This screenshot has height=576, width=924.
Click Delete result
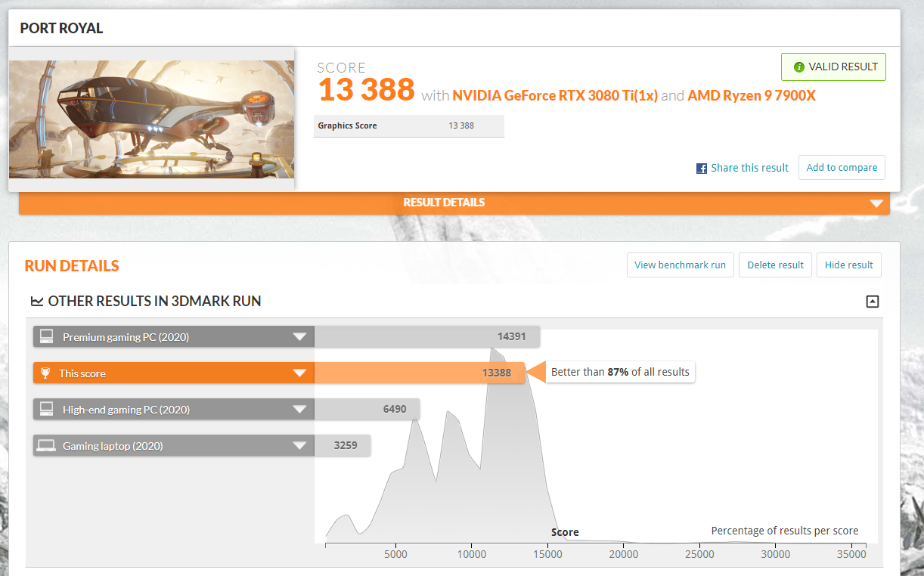[775, 265]
